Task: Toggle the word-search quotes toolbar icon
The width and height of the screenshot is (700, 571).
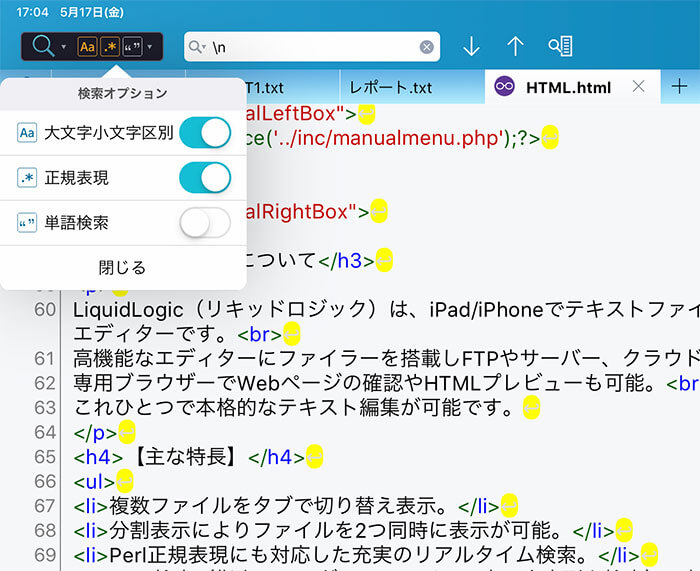Action: click(x=132, y=46)
